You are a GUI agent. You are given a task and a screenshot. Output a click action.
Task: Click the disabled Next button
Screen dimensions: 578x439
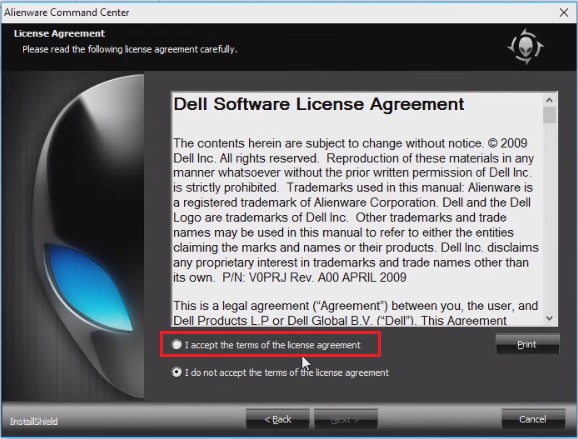[x=345, y=419]
